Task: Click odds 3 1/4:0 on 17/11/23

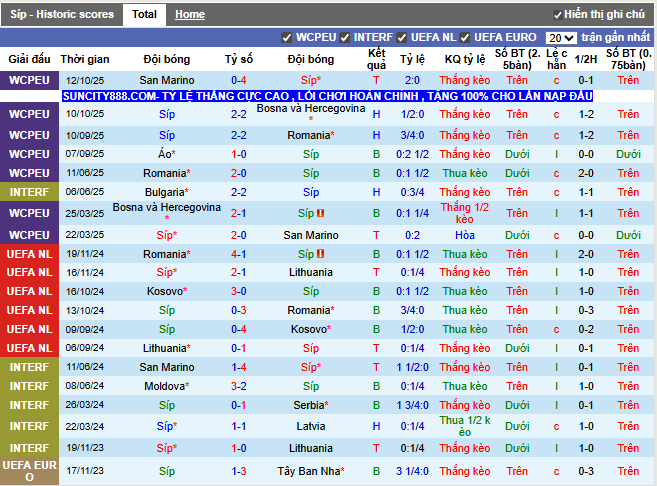Action: (x=412, y=471)
